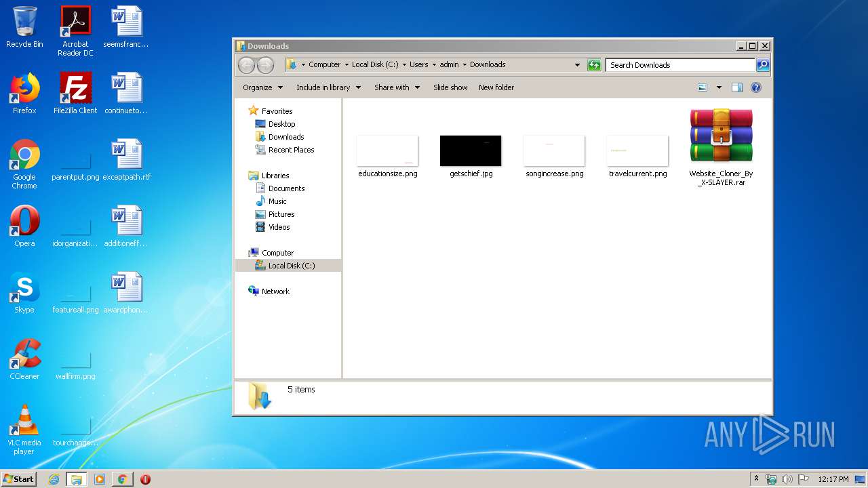868x488 pixels.
Task: Open Explorer help question mark icon
Action: tap(756, 87)
